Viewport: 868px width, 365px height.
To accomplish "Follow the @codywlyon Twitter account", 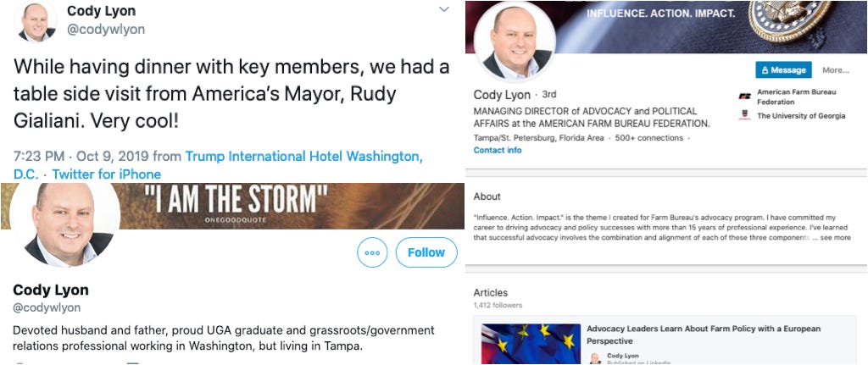I will (426, 252).
